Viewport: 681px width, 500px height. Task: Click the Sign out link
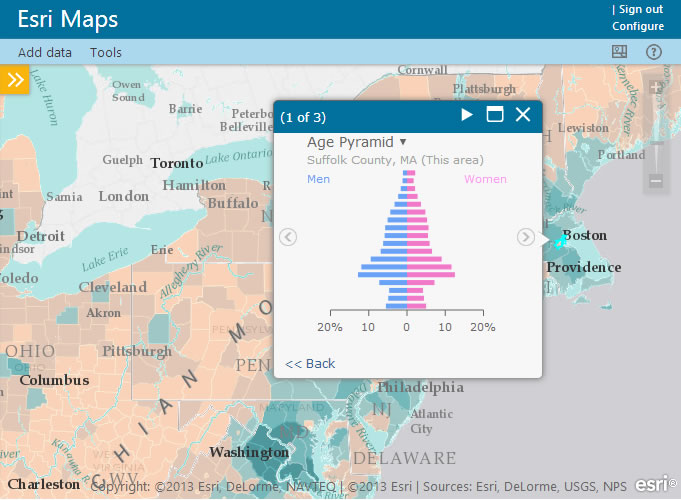click(x=641, y=9)
